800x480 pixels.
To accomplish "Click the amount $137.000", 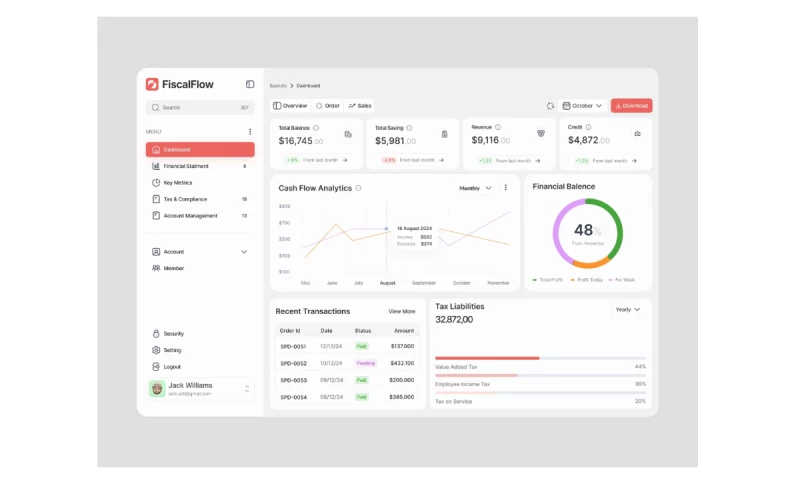I will pyautogui.click(x=402, y=346).
